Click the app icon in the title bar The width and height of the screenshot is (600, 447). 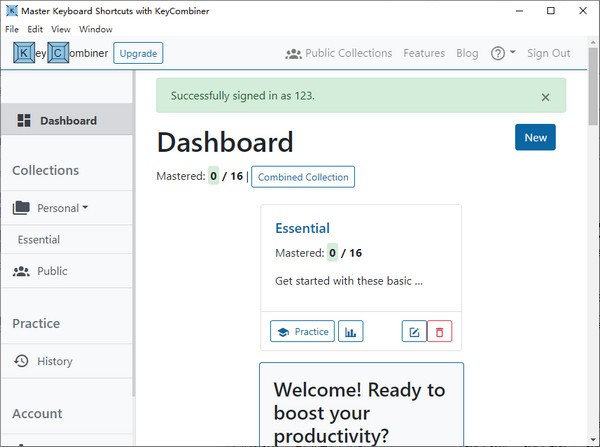12,11
